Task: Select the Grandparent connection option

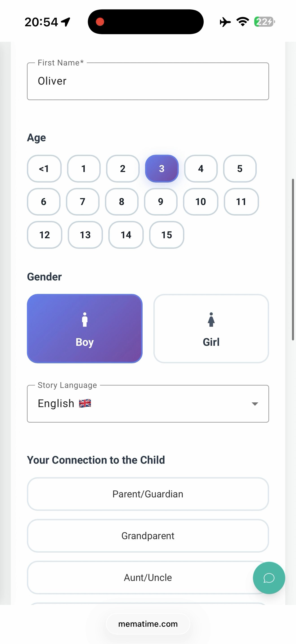Action: click(148, 536)
